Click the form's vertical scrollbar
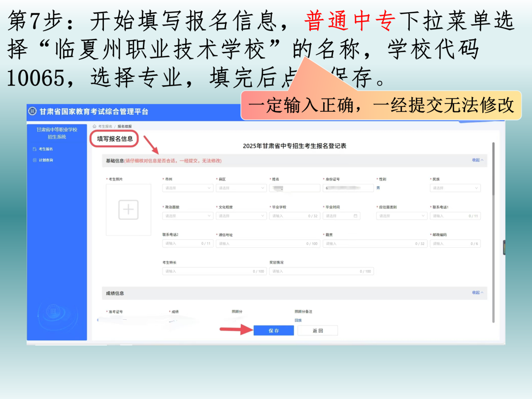Image resolution: width=532 pixels, height=399 pixels. 493,233
